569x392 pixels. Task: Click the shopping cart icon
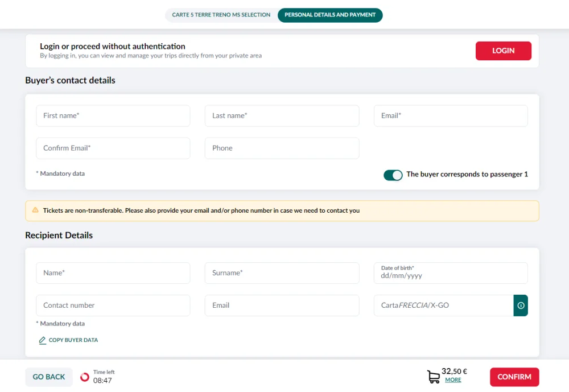point(433,377)
